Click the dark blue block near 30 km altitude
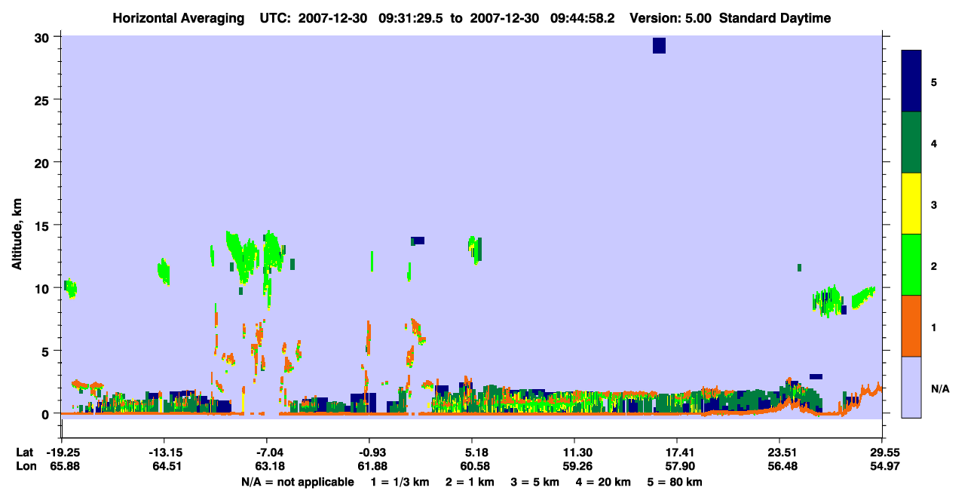This screenshot has height=503, width=980. 659,45
